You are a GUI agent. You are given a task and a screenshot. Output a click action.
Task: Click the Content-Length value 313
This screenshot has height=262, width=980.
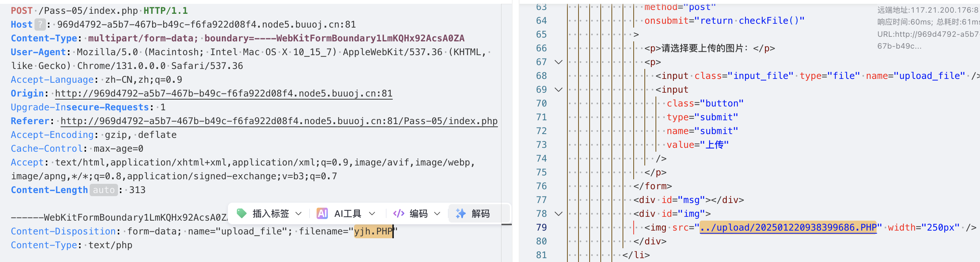[137, 190]
